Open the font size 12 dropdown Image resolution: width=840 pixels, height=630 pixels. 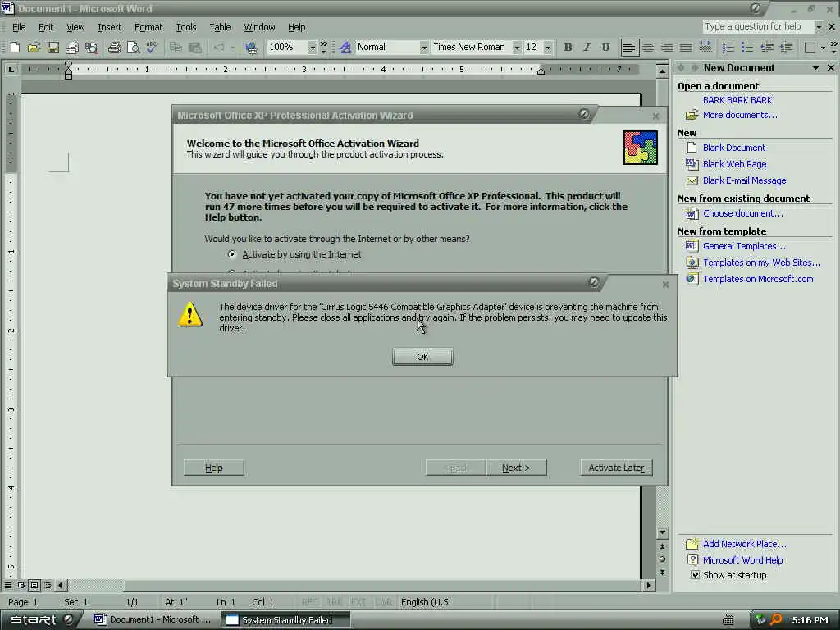tap(548, 48)
